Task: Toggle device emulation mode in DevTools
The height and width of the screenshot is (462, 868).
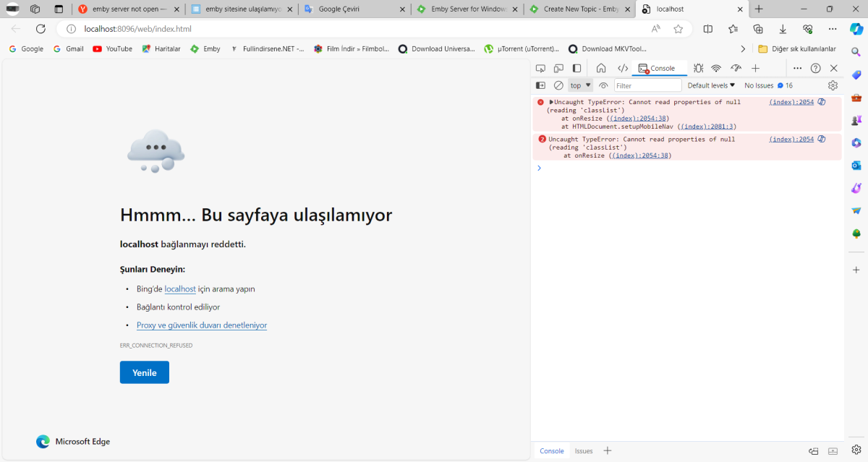Action: coord(558,67)
